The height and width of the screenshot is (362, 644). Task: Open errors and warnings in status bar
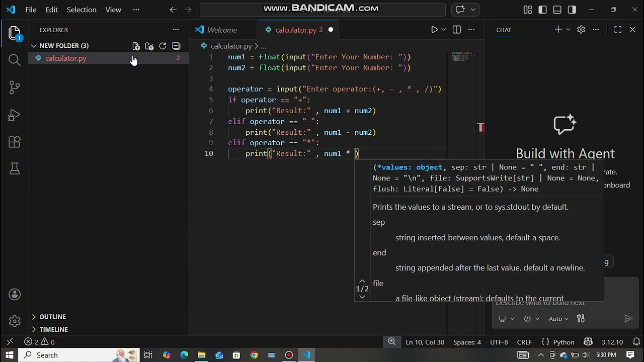tap(40, 342)
